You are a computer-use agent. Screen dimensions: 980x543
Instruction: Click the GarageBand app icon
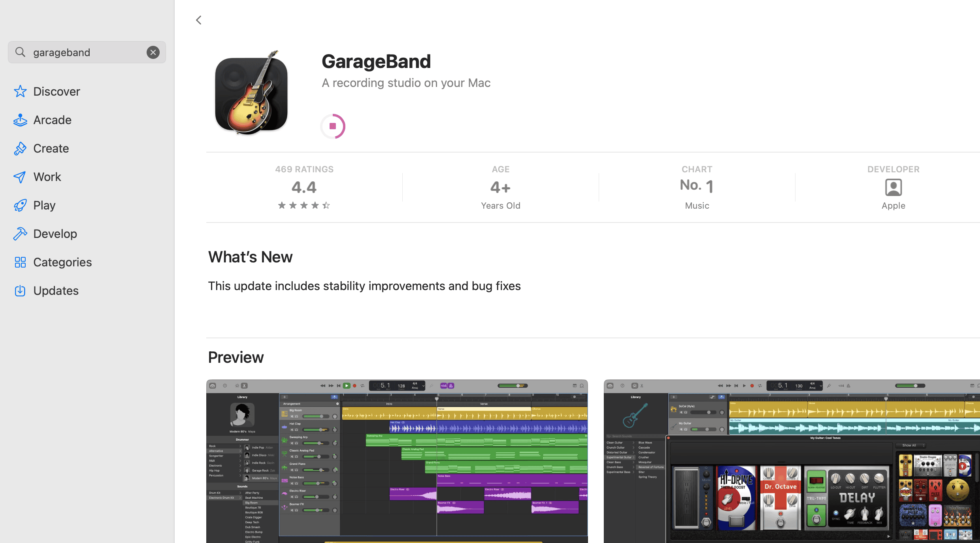(x=251, y=94)
